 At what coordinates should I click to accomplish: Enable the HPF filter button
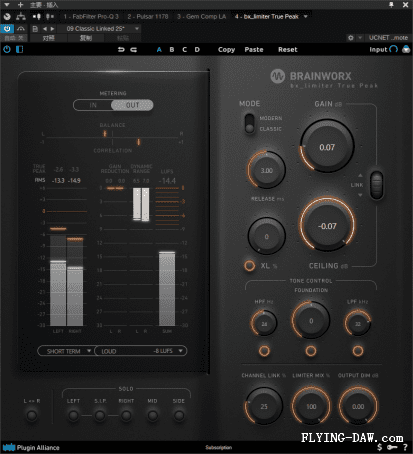264,351
